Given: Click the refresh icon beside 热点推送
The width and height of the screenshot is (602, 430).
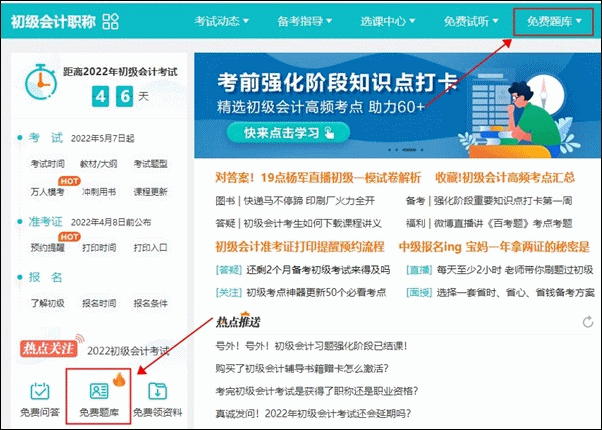Looking at the screenshot, I should 588,322.
